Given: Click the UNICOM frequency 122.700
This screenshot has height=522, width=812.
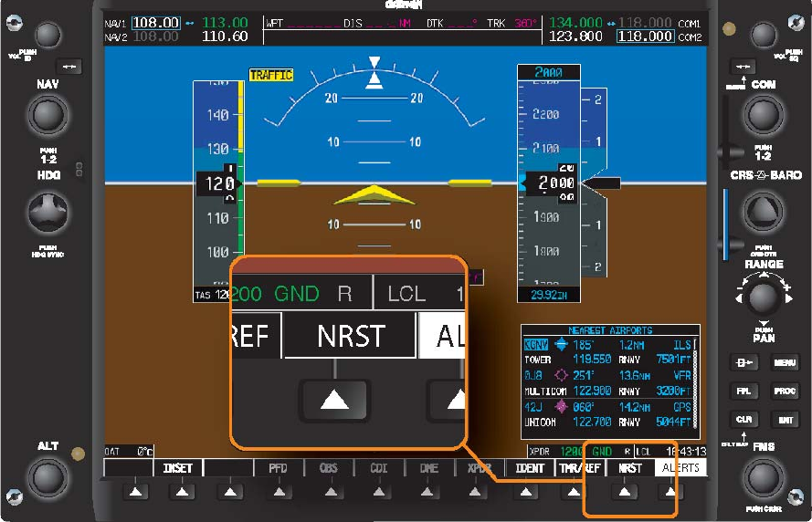Looking at the screenshot, I should coord(592,422).
